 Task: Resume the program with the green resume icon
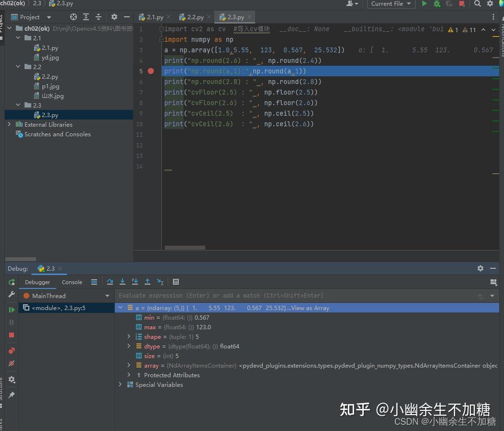[12, 309]
